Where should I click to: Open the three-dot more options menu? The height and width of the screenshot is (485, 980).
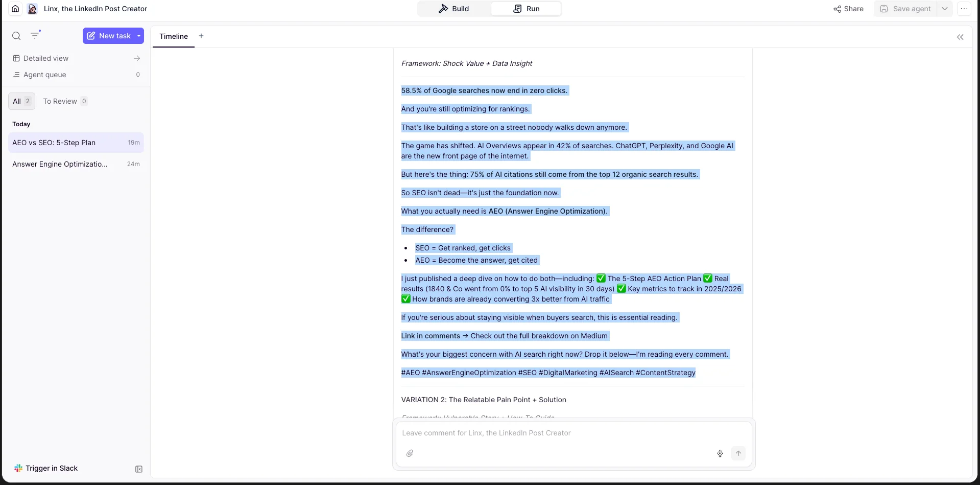[964, 9]
